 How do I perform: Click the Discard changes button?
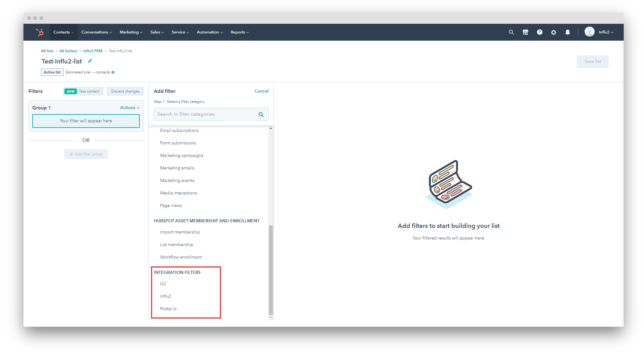(125, 91)
